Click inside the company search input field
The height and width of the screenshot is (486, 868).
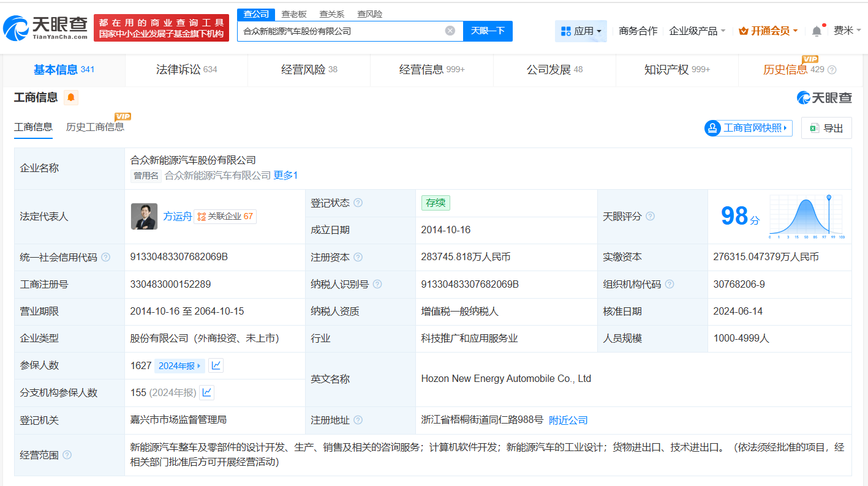click(343, 31)
